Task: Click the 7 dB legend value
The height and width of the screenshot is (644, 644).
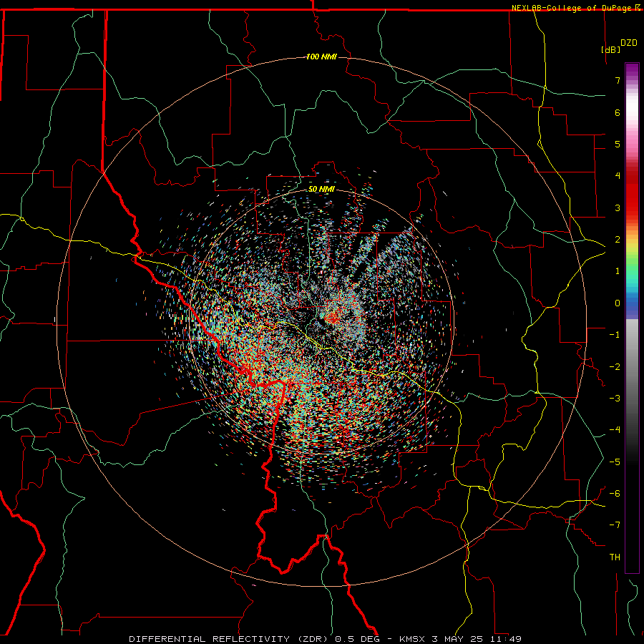Action: tap(618, 80)
